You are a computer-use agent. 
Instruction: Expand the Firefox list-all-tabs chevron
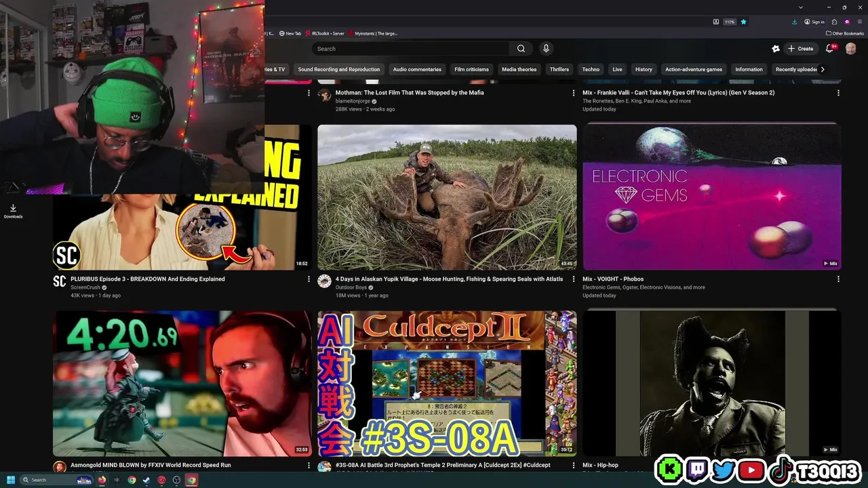click(801, 7)
